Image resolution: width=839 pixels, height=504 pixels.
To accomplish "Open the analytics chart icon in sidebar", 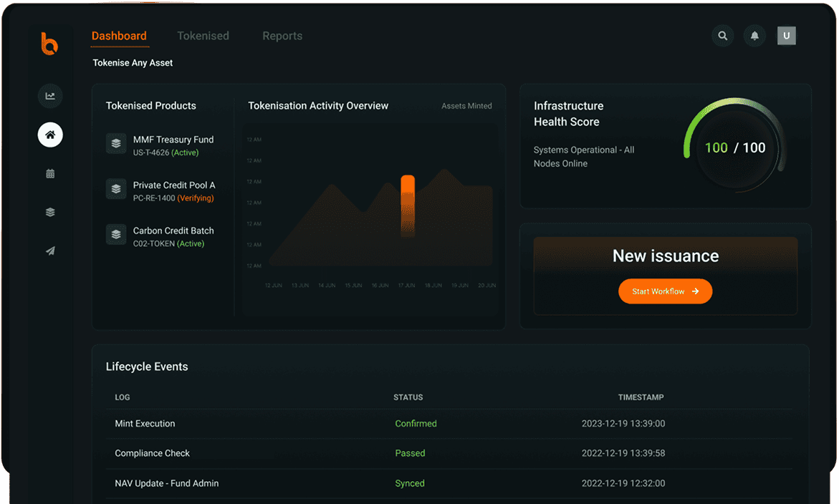I will (49, 95).
